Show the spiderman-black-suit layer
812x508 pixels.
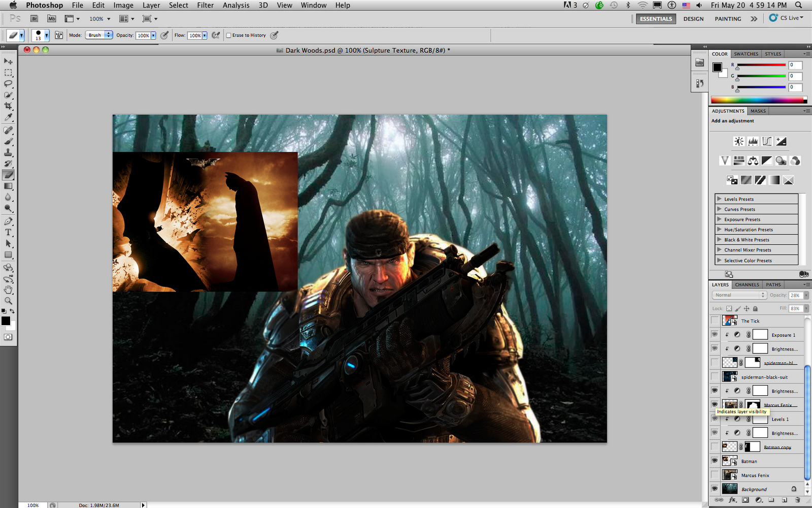(715, 376)
